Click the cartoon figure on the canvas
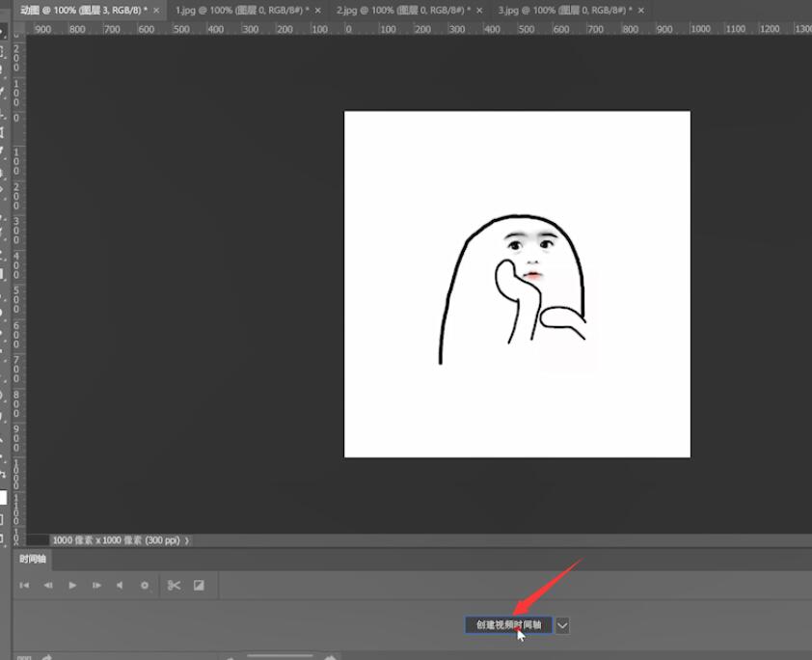Viewport: 812px width, 660px height. pos(513,289)
